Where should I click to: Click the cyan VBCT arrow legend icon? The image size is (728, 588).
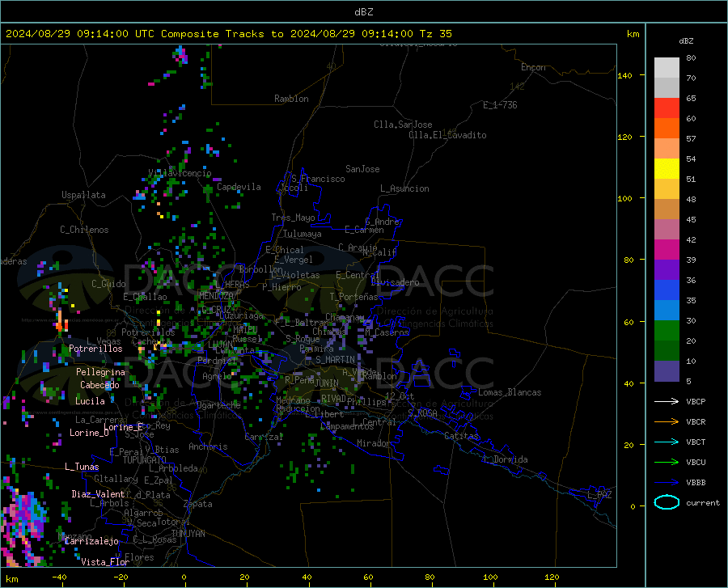(x=667, y=442)
